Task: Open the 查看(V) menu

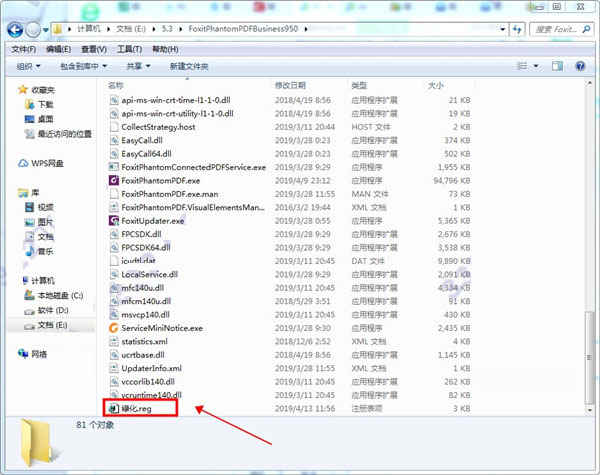Action: pos(94,49)
